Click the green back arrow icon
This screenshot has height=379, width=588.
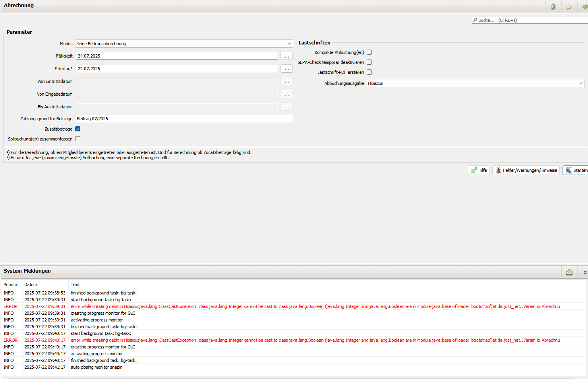(584, 7)
